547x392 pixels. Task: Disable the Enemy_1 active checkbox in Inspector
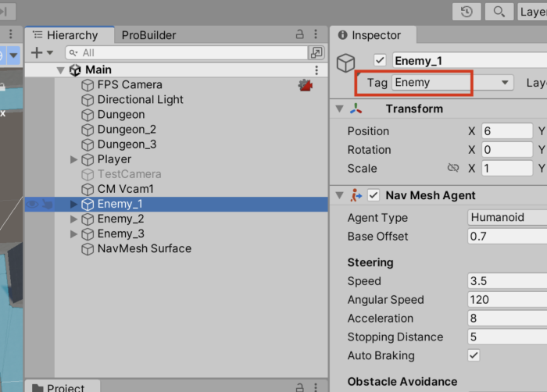(x=381, y=61)
